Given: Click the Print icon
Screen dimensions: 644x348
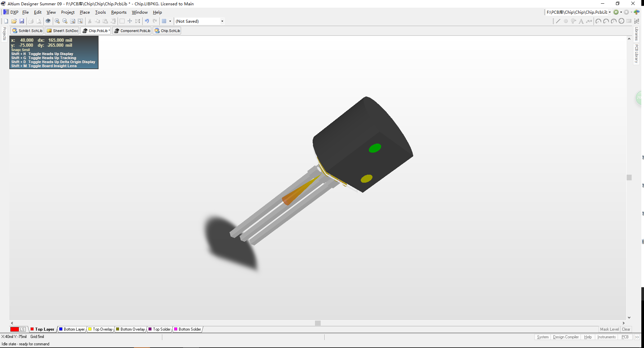Looking at the screenshot, I should 31,21.
